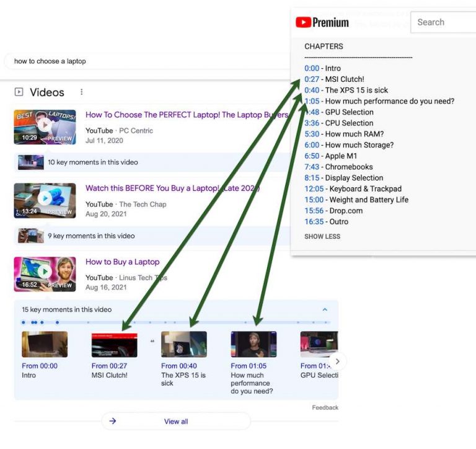This screenshot has width=476, height=449.
Task: Open 'How To Choose The PERFECT Laptop' title
Action: (x=187, y=115)
